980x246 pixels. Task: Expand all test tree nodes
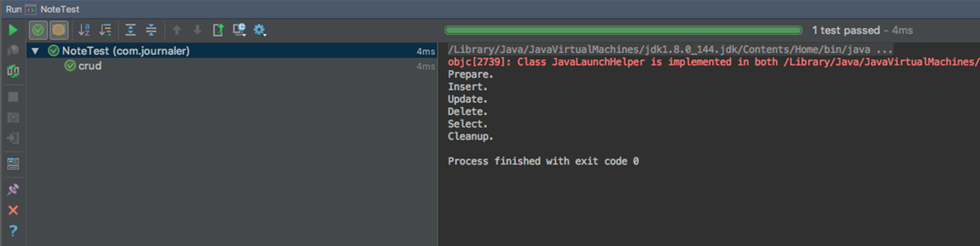pyautogui.click(x=130, y=30)
